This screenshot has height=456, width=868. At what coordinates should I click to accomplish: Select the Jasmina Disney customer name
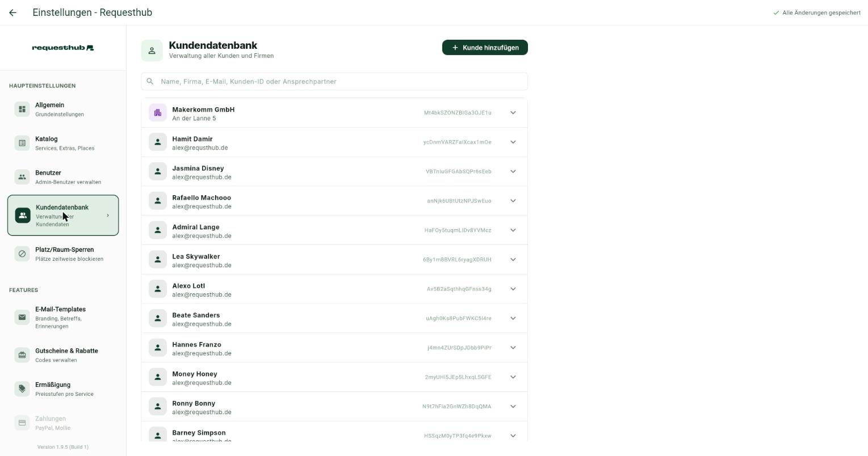[198, 168]
